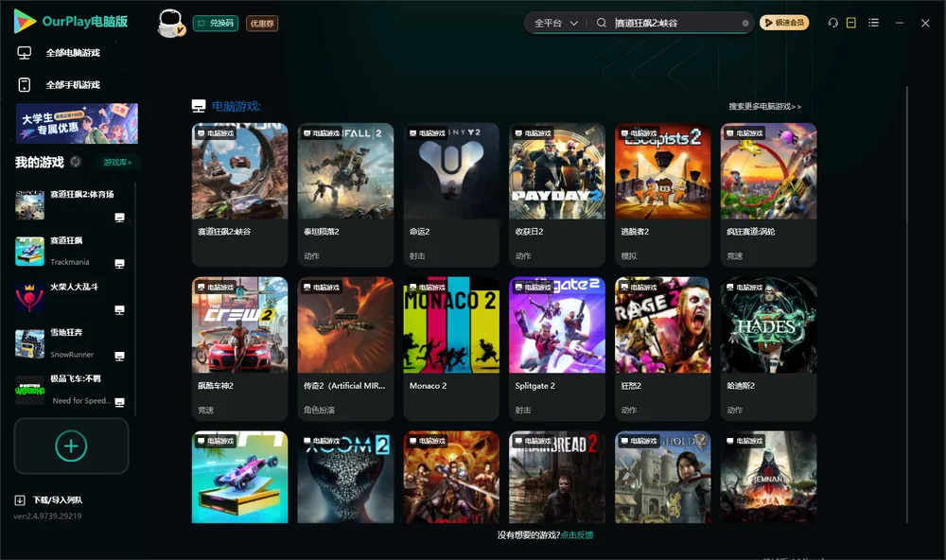Click the PC icon beside SnowRunner
Image resolution: width=946 pixels, height=560 pixels.
[x=119, y=356]
